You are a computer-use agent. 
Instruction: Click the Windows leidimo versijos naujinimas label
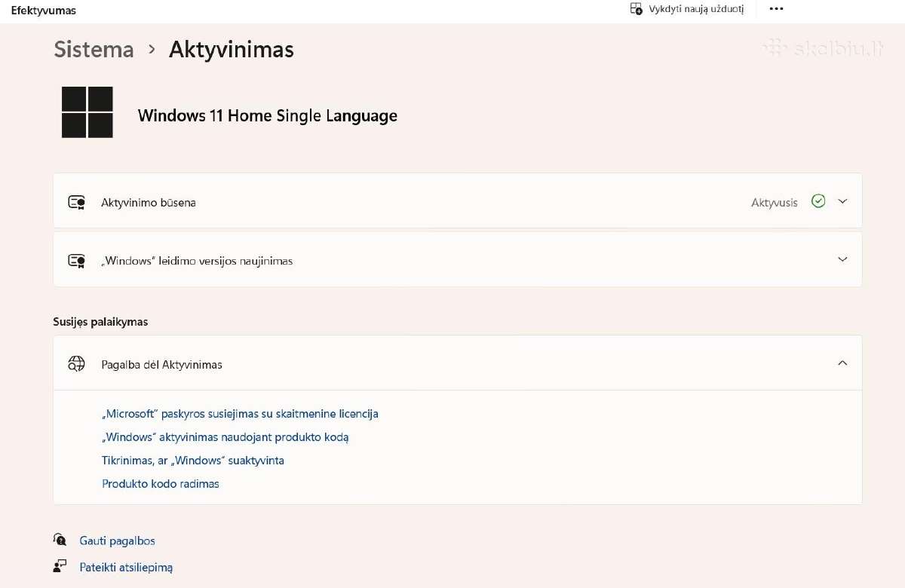pos(197,261)
